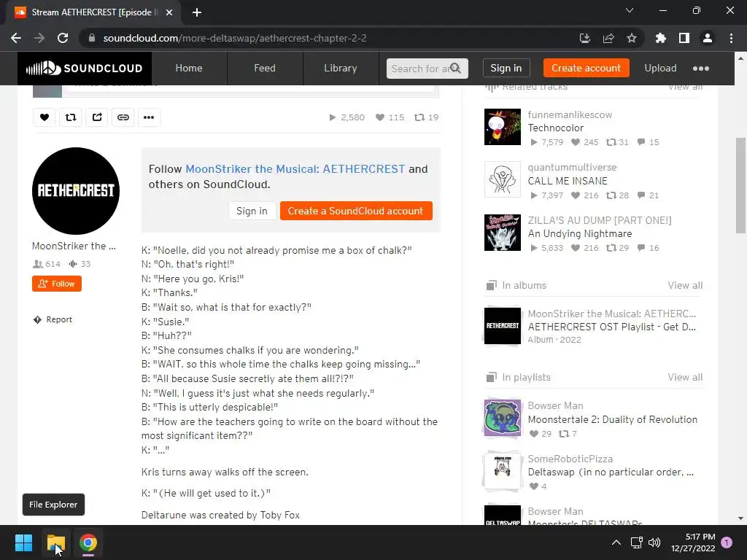Open An Undying Nightmare track
Image resolution: width=747 pixels, height=560 pixels.
[580, 234]
